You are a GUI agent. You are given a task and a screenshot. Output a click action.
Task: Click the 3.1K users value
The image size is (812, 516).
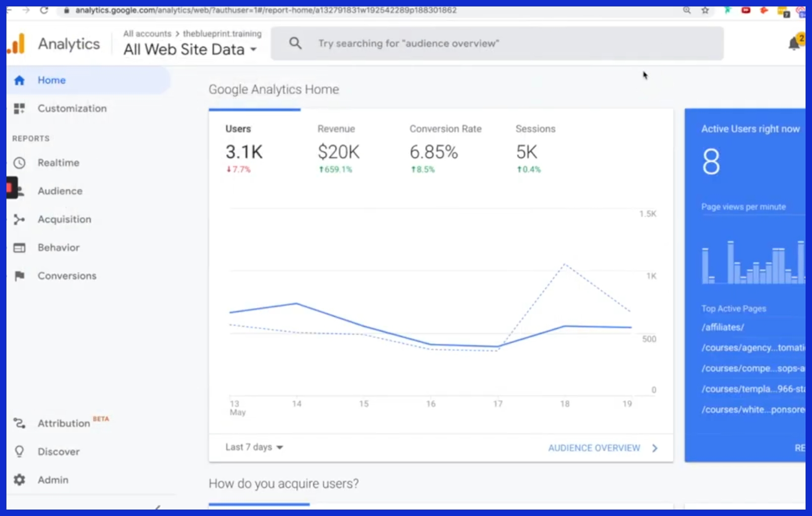pos(244,152)
